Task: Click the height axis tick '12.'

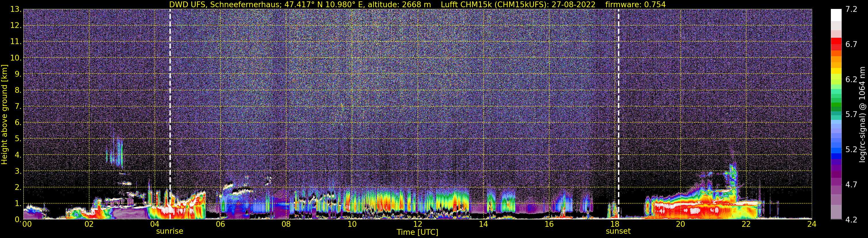Action: pyautogui.click(x=16, y=26)
